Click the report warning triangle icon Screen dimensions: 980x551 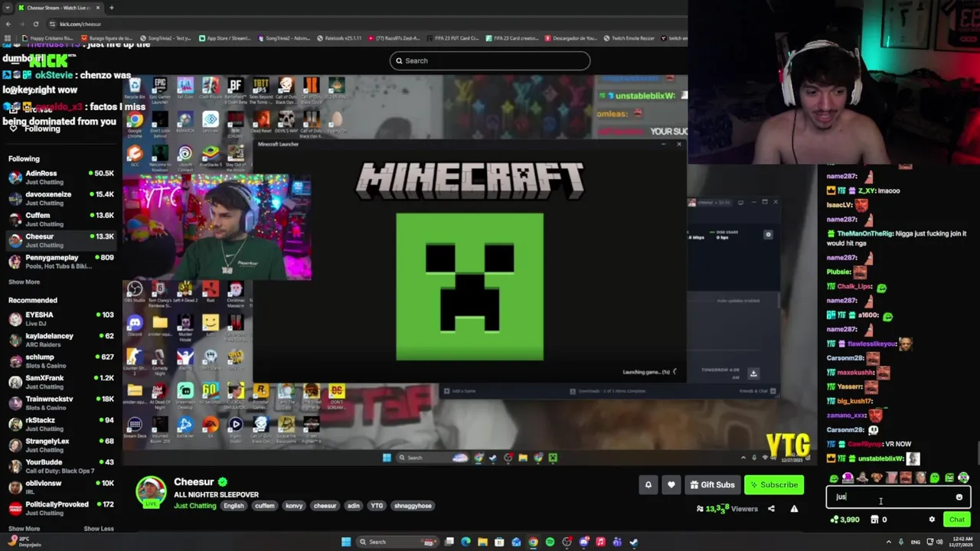coord(794,509)
